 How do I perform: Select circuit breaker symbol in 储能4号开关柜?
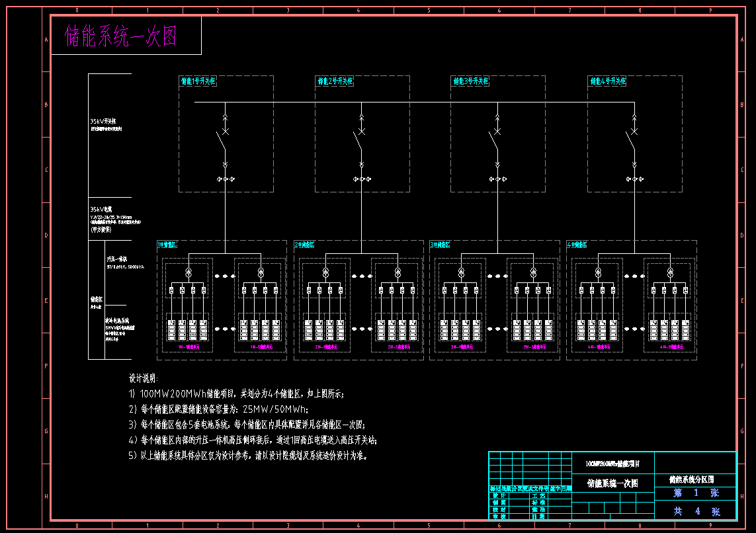coord(632,140)
